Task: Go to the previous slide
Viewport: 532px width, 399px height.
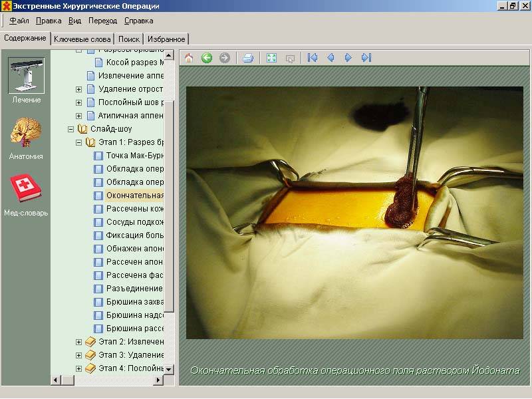Action: pos(331,58)
